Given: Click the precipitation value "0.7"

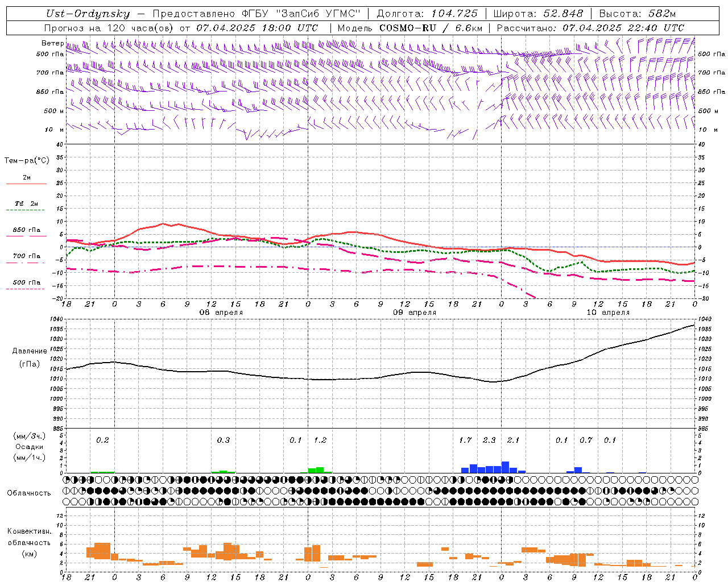Looking at the screenshot, I should click(586, 440).
